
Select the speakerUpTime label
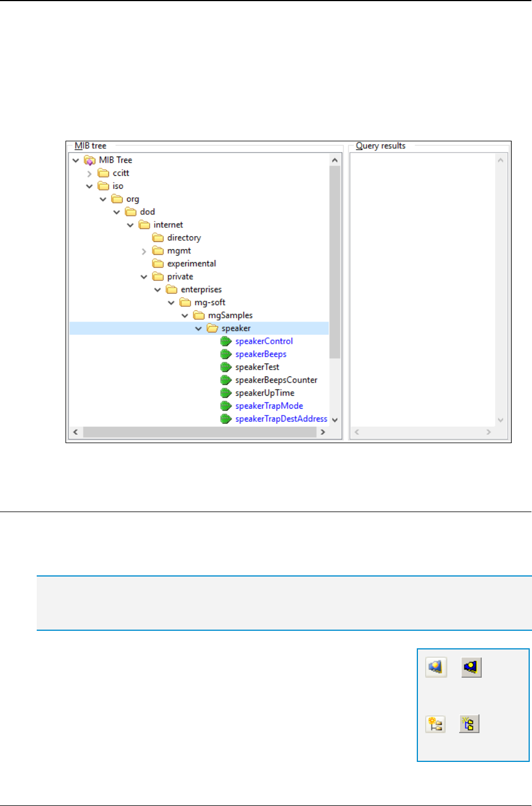click(x=265, y=393)
